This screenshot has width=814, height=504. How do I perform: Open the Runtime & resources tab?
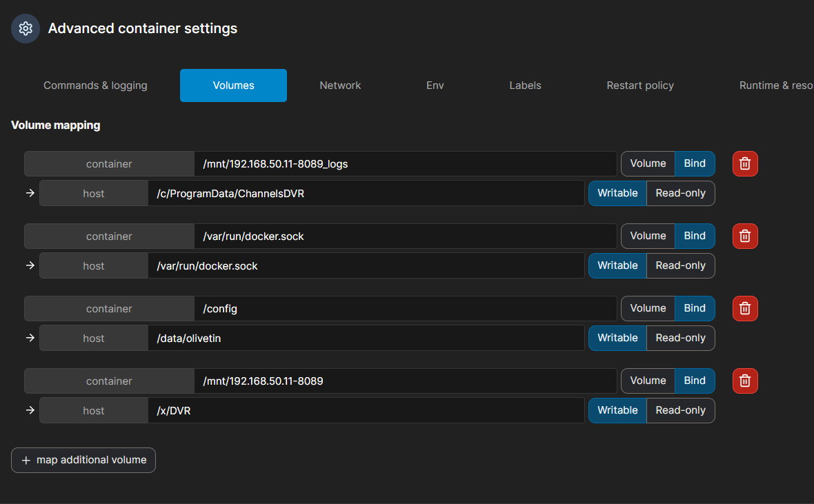pos(775,85)
